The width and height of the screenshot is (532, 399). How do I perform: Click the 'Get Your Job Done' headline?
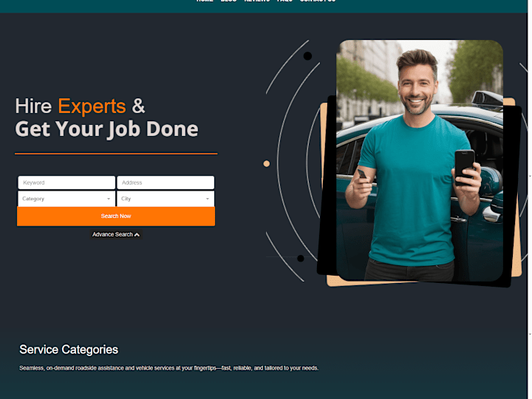click(106, 129)
